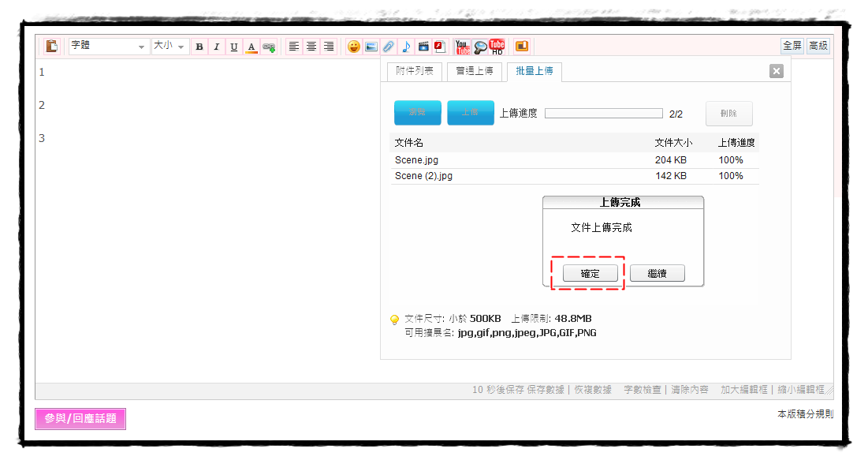The height and width of the screenshot is (464, 868).
Task: Insert audio with the music note icon
Action: coord(406,47)
